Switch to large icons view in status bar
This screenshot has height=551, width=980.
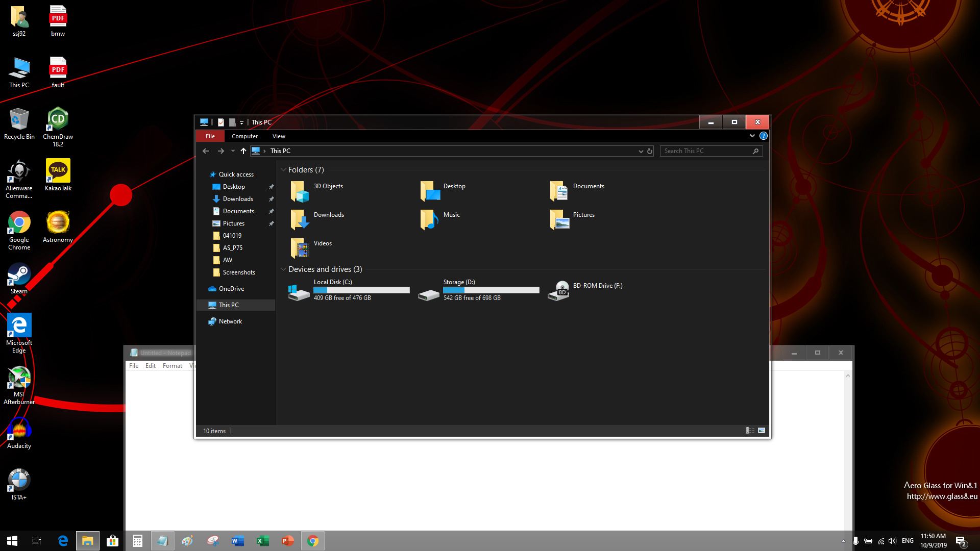pos(761,431)
